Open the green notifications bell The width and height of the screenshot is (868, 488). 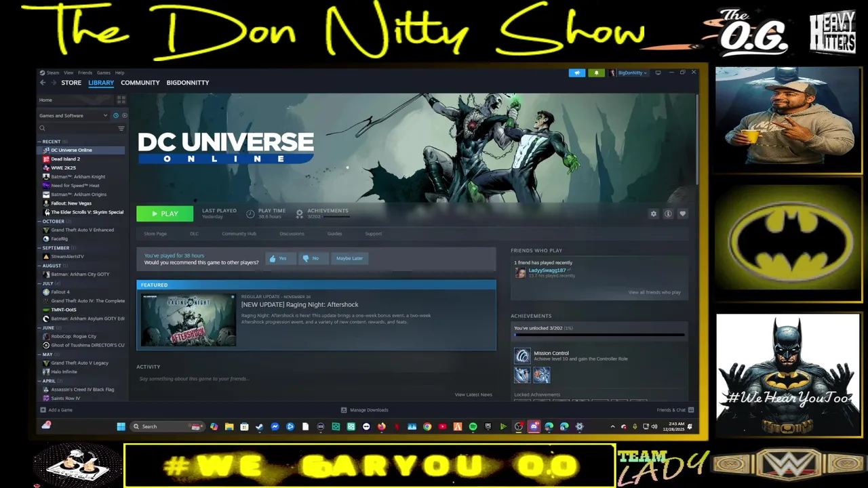597,73
